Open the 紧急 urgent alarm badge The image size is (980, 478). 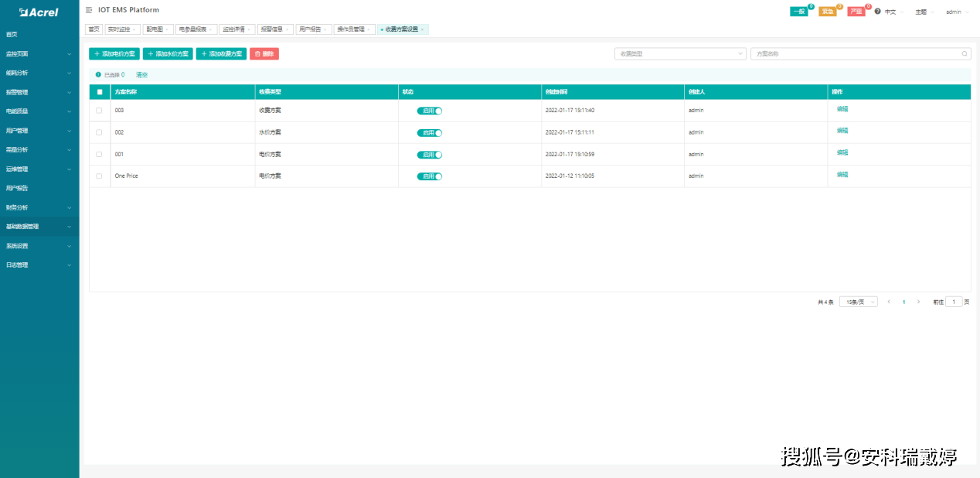(827, 12)
